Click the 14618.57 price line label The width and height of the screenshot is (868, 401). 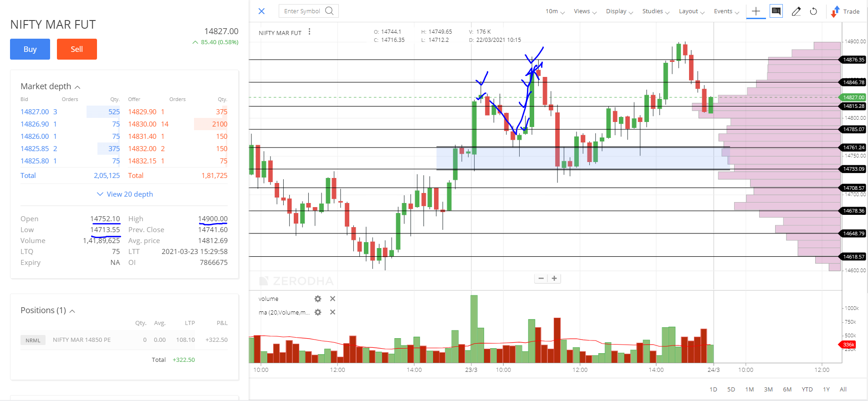pyautogui.click(x=853, y=257)
